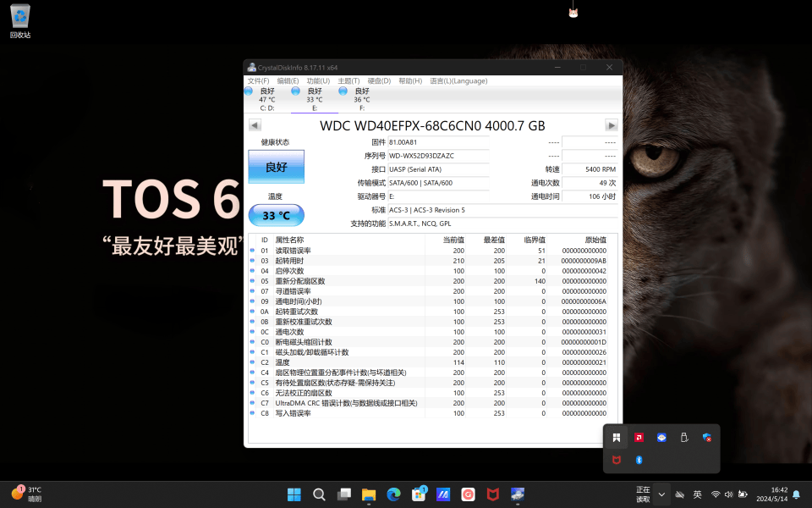Open the McAfee app pinned on the taskbar
The height and width of the screenshot is (508, 812).
[x=493, y=494]
